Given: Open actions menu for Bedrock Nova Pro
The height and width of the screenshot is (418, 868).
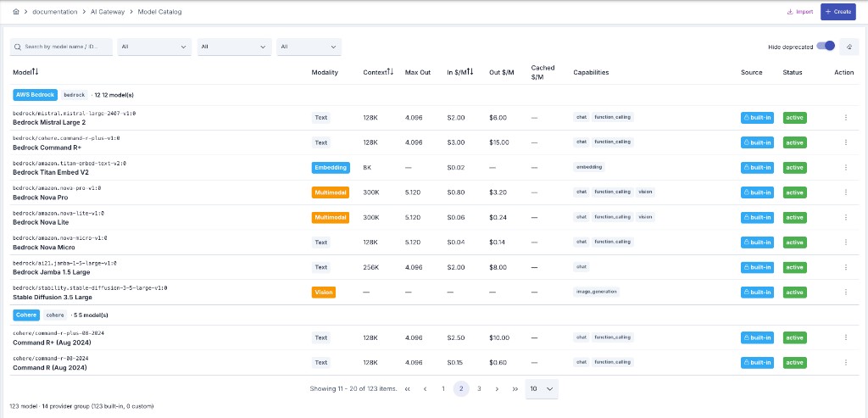Looking at the screenshot, I should pos(845,192).
